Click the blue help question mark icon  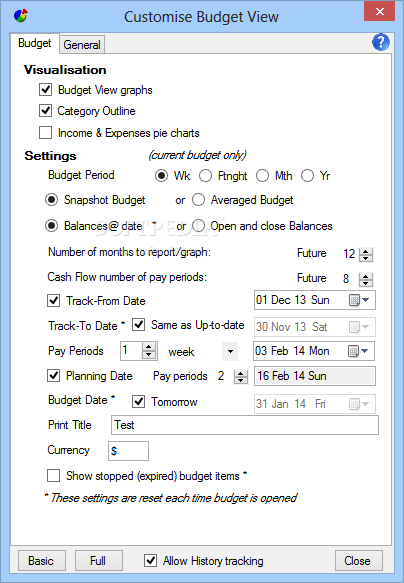click(x=381, y=42)
